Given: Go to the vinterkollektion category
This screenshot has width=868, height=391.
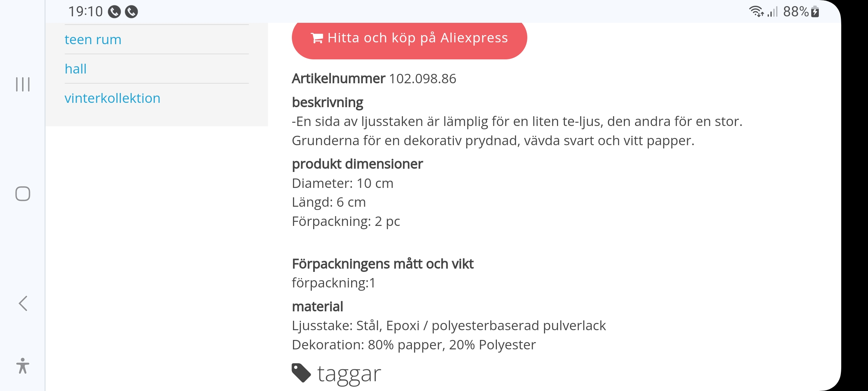Looking at the screenshot, I should coord(112,98).
